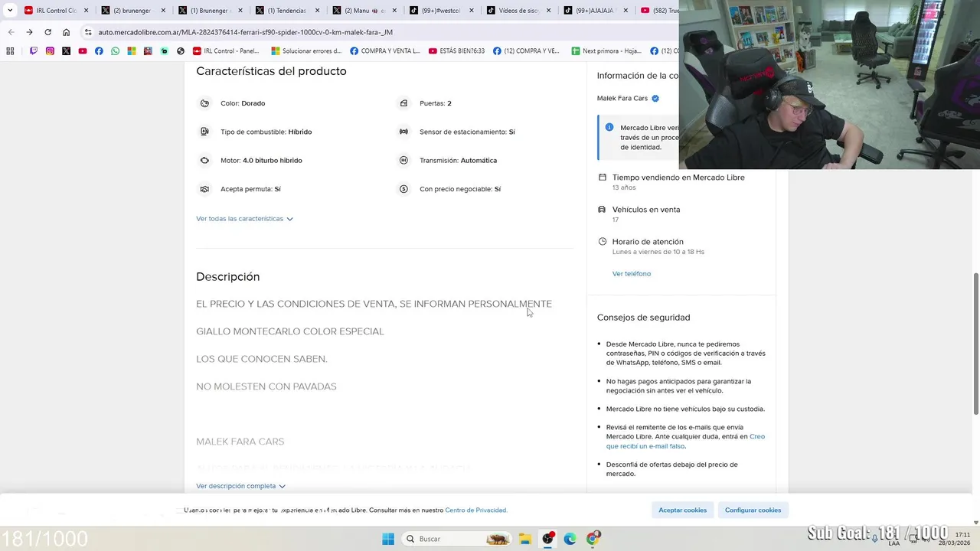Close the (1) Tendencias tab
Viewport: 980px width, 551px height.
(x=318, y=11)
